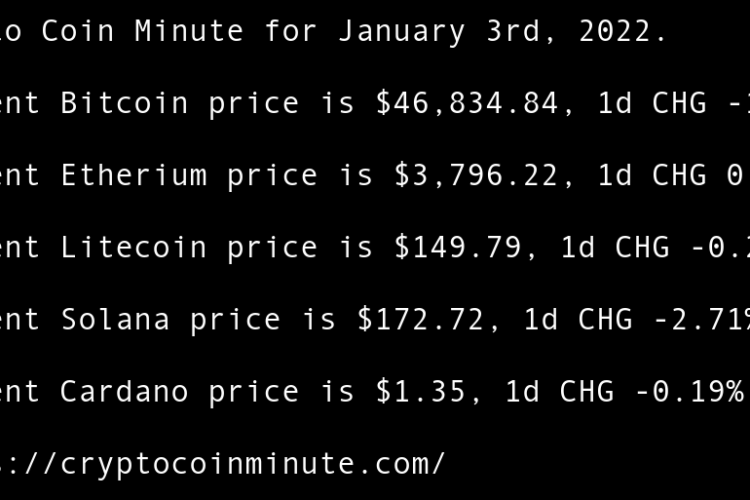The width and height of the screenshot is (750, 500).
Task: Click the word Etherium
Action: tap(134, 175)
